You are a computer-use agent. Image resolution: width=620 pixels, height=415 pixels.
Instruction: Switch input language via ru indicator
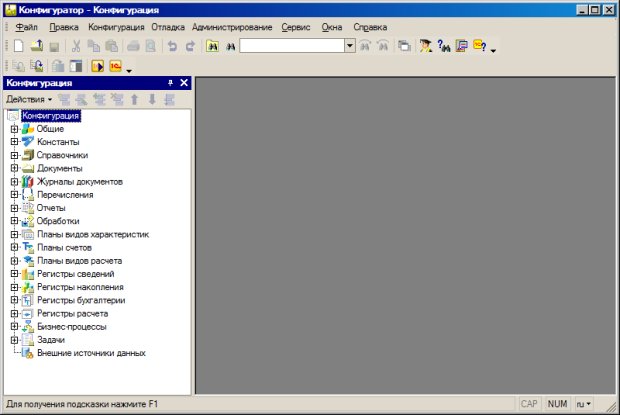point(582,404)
